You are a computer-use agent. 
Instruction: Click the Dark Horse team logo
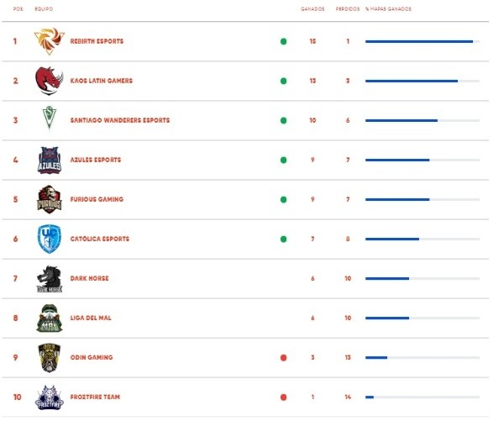50,278
